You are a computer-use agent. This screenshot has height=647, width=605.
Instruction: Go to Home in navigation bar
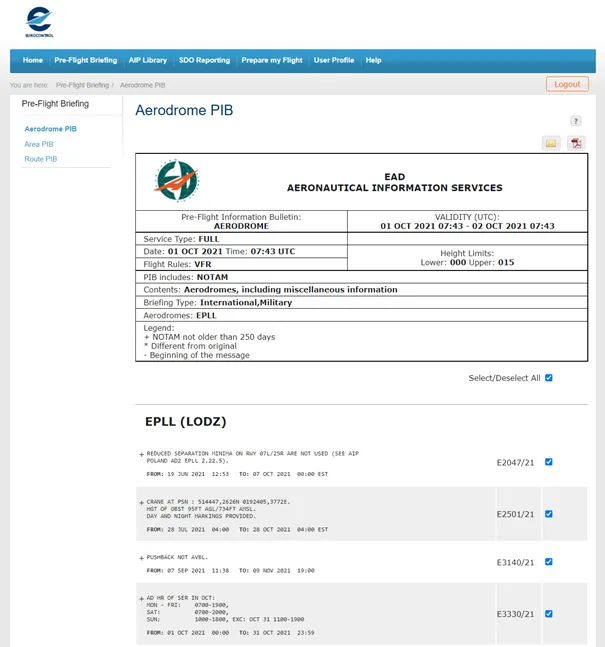click(x=33, y=60)
